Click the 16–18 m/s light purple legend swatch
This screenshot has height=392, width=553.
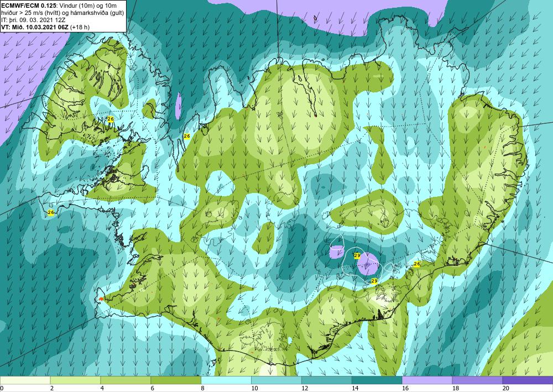click(x=427, y=380)
